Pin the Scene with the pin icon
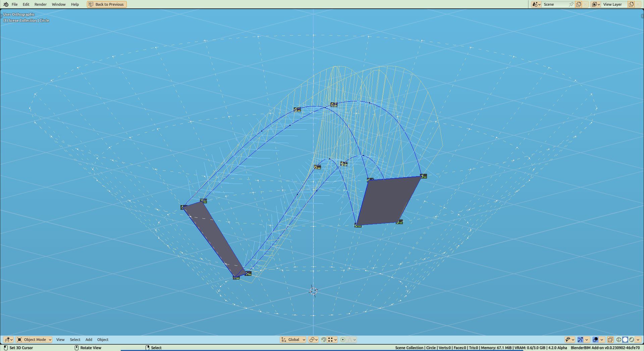The image size is (644, 351). (x=571, y=4)
